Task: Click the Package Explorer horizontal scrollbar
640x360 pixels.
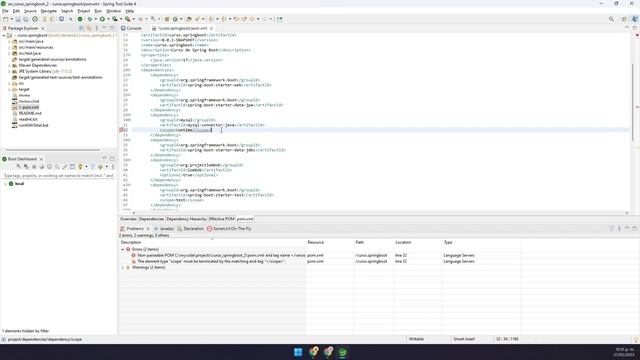Action: pyautogui.click(x=53, y=150)
